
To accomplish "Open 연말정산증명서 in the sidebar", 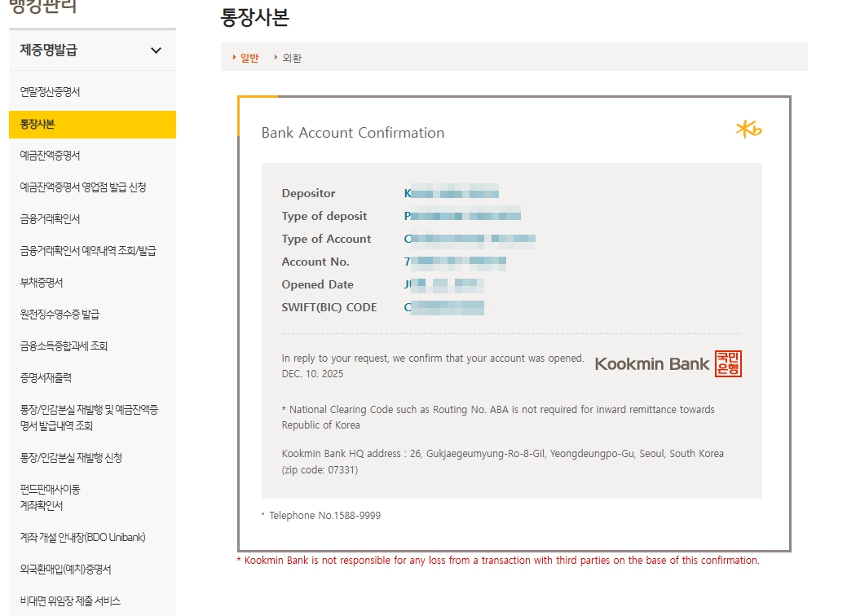I will click(x=51, y=92).
